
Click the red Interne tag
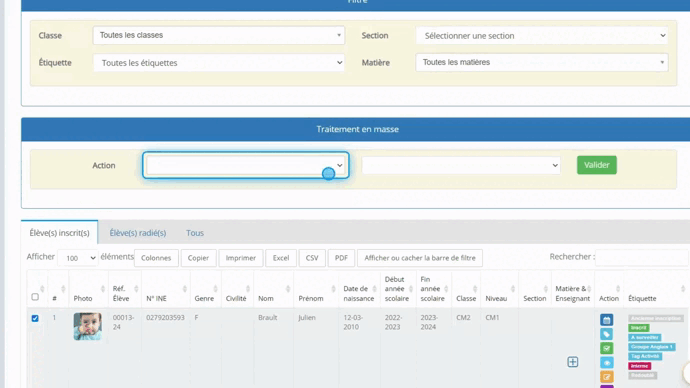(x=639, y=366)
